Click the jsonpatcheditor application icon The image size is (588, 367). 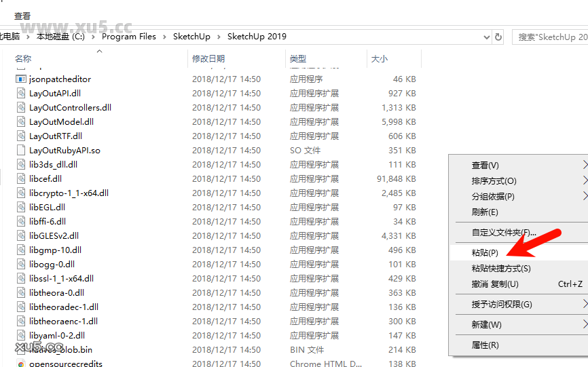21,79
